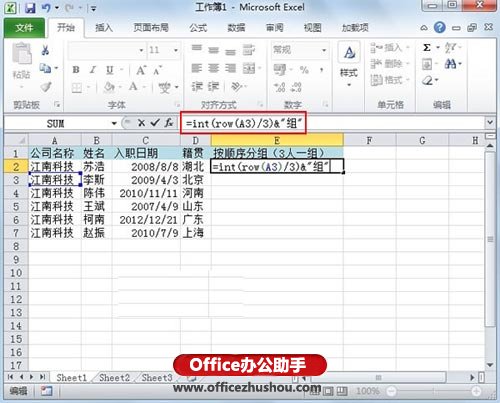This screenshot has width=500, height=403.
Task: Click the Comma Style icon
Action: click(x=321, y=70)
